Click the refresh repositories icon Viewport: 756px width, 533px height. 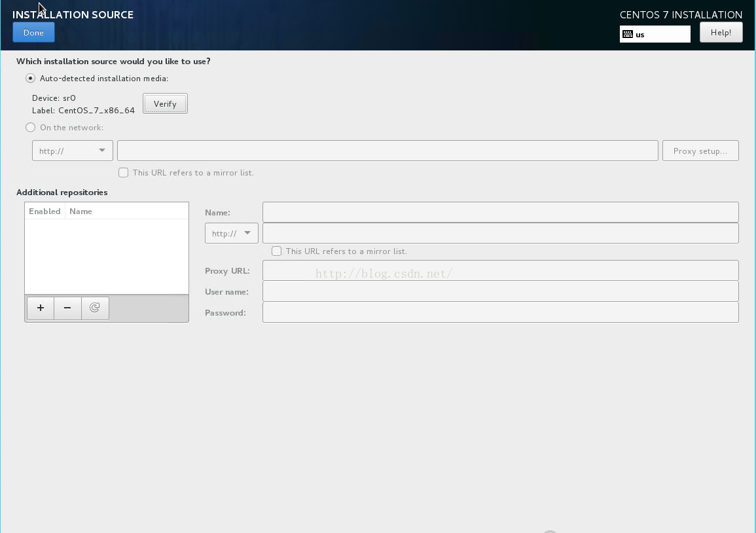point(95,308)
